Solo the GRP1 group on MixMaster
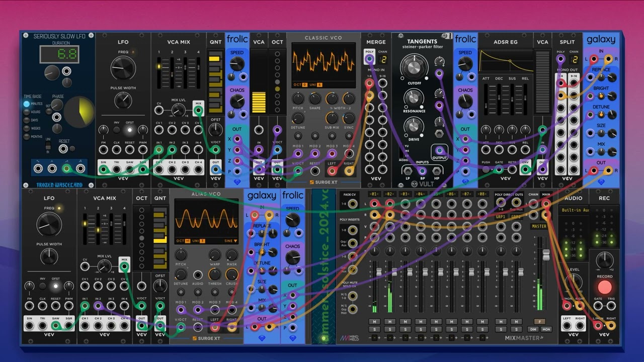644x362 pixels. coord(501,329)
